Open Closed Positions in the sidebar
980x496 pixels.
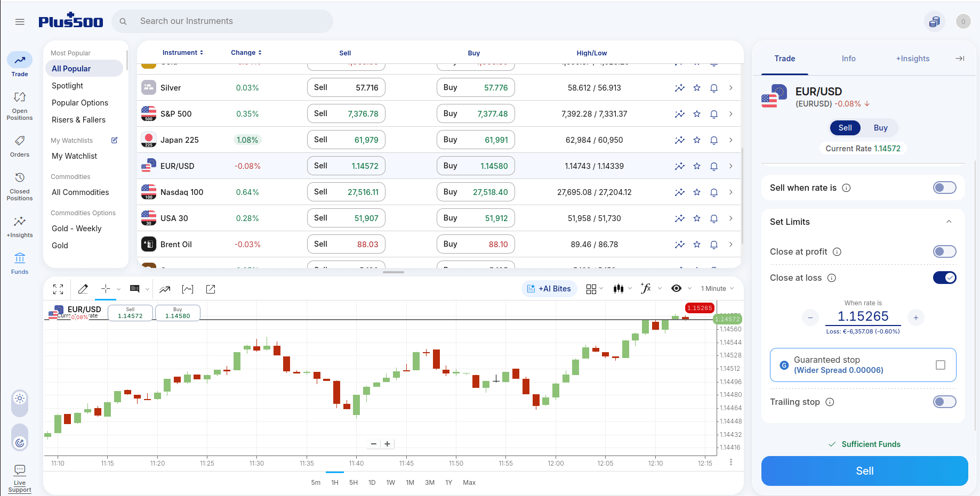click(20, 186)
